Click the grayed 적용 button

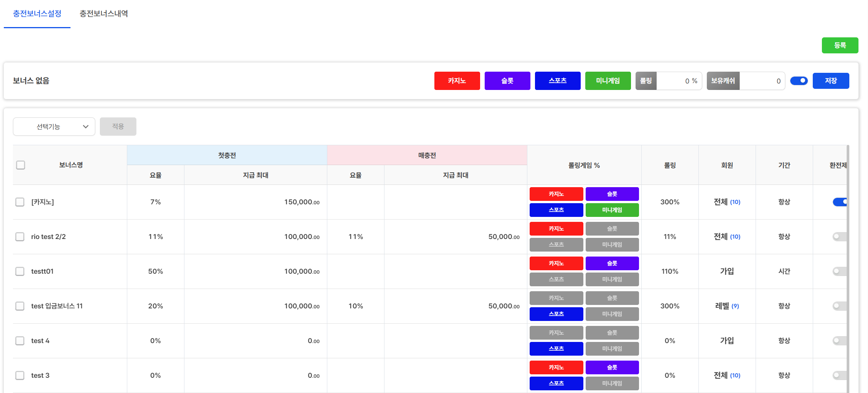(x=118, y=127)
